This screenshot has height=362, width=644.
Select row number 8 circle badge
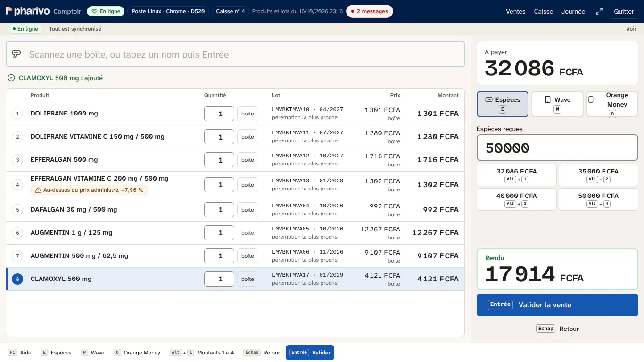[17, 279]
